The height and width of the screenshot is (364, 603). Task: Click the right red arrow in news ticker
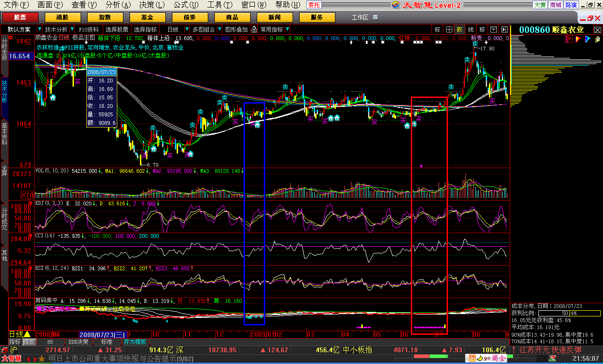pos(34,359)
